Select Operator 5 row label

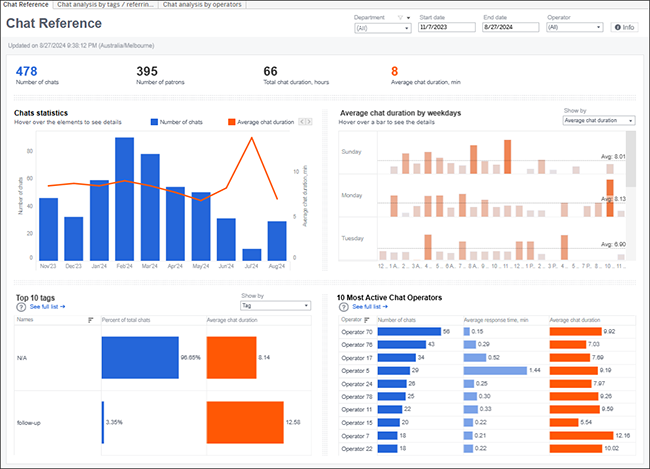355,371
